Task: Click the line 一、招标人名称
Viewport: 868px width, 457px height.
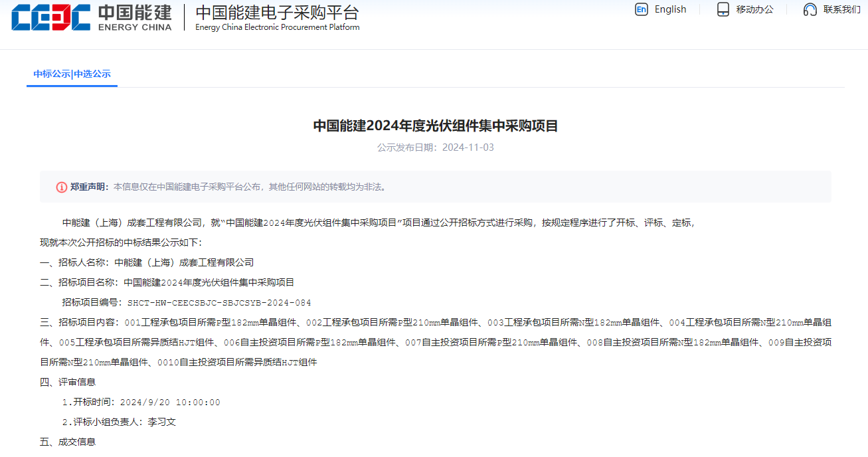Action: (x=147, y=262)
